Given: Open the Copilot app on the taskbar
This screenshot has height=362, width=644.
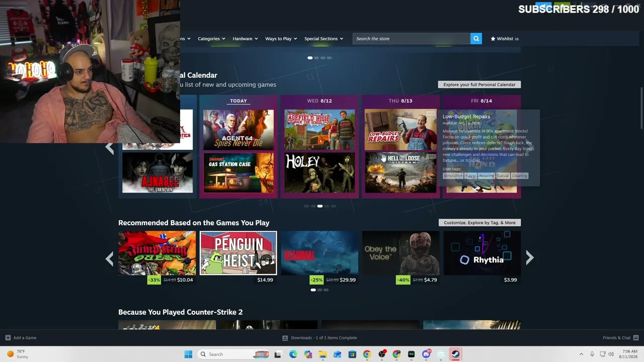Looking at the screenshot, I should pos(308,354).
